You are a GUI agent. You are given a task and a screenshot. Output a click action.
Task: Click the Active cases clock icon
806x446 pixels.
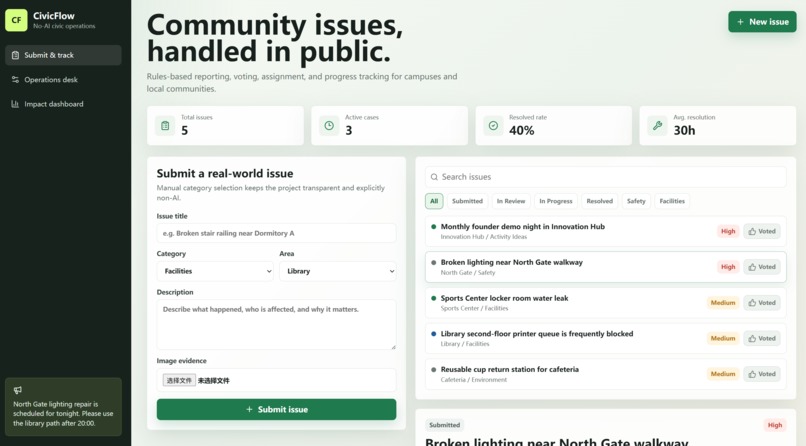(x=329, y=125)
